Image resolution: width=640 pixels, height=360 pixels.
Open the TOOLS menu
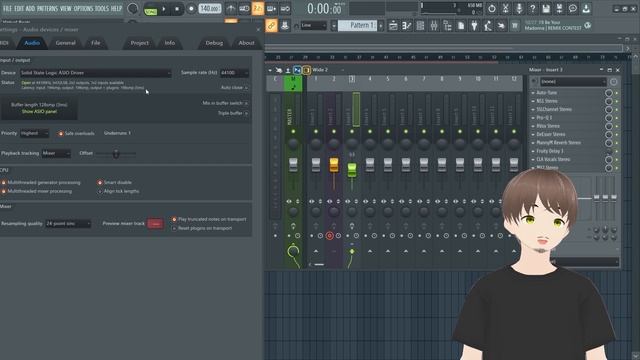pyautogui.click(x=102, y=8)
